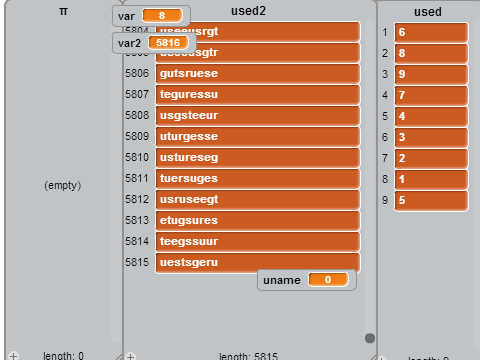Click the (empty) label in π list
Screen dimensions: 480x360
(63, 185)
